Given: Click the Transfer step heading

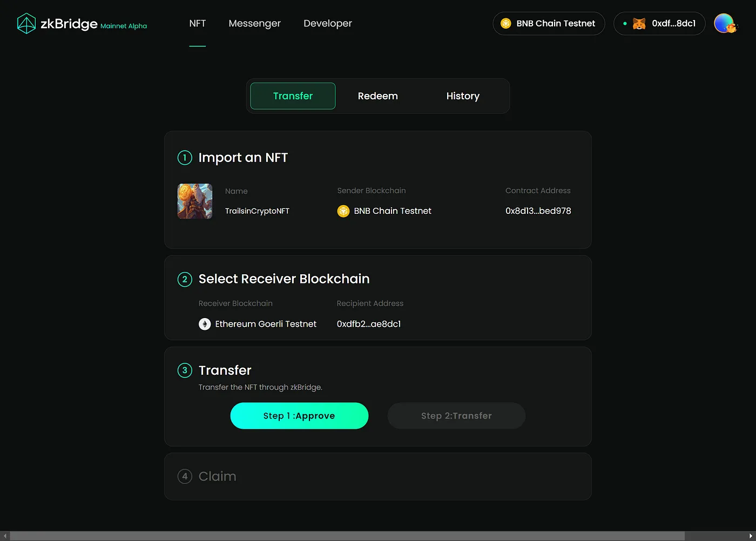Looking at the screenshot, I should [225, 370].
